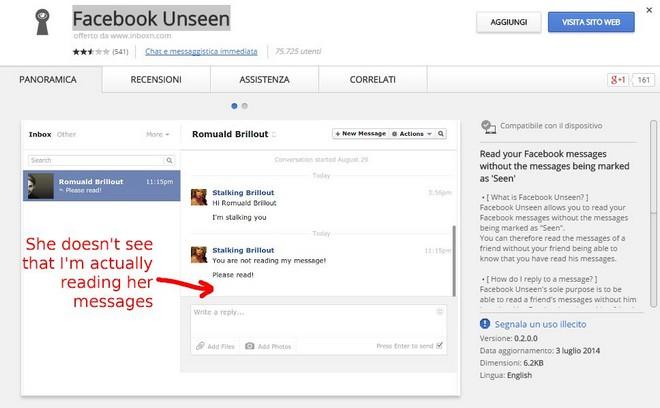Click 'How do I reply to a message?' heading

point(539,279)
